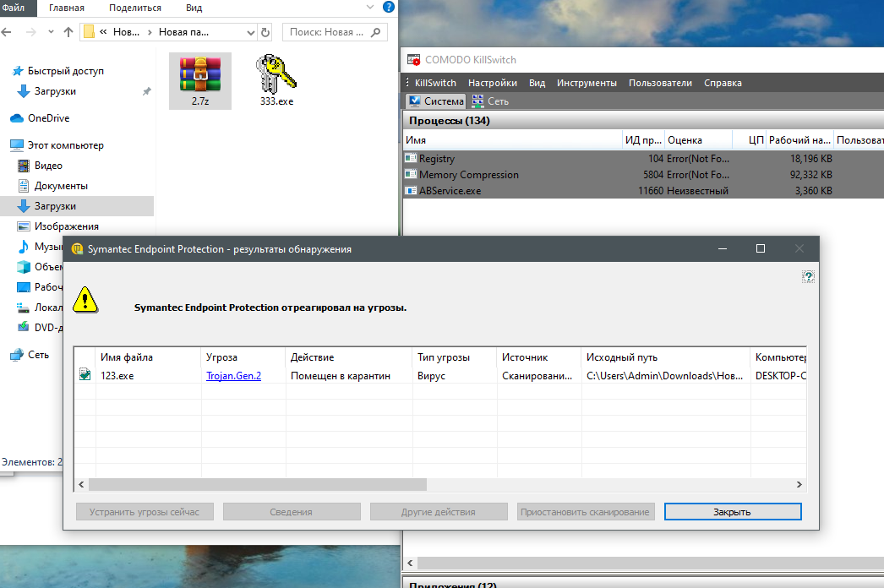Open the Trojan.Gen.2 threat link
The height and width of the screenshot is (588, 884).
[x=233, y=375]
